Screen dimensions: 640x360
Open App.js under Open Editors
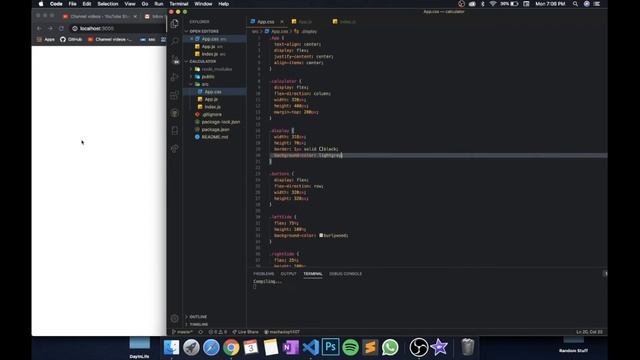click(x=208, y=47)
